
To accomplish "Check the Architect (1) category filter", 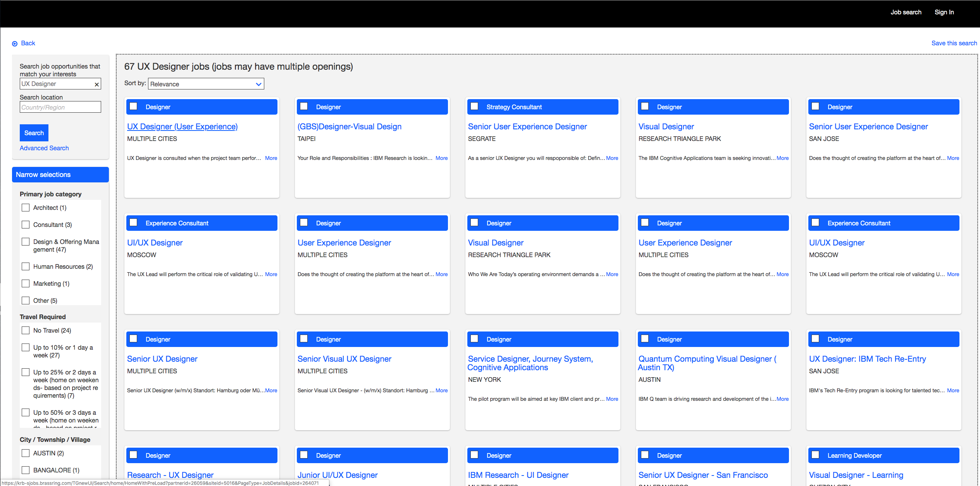I will coord(26,208).
